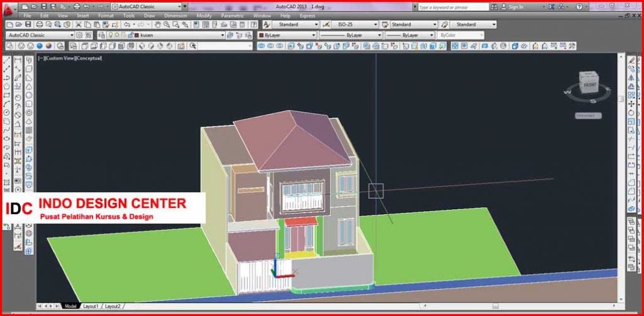The width and height of the screenshot is (644, 316).
Task: Click Linear dimension tool icon
Action: pyautogui.click(x=18, y=61)
